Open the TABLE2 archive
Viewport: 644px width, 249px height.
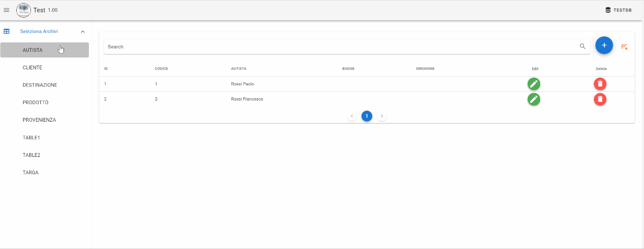(45, 155)
